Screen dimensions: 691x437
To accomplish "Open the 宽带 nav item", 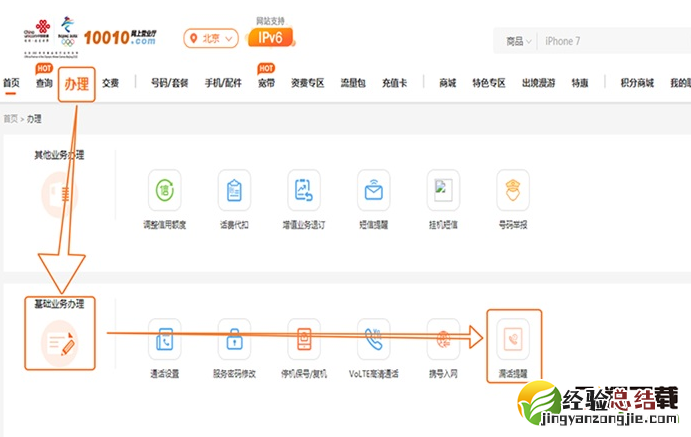I will 266,83.
